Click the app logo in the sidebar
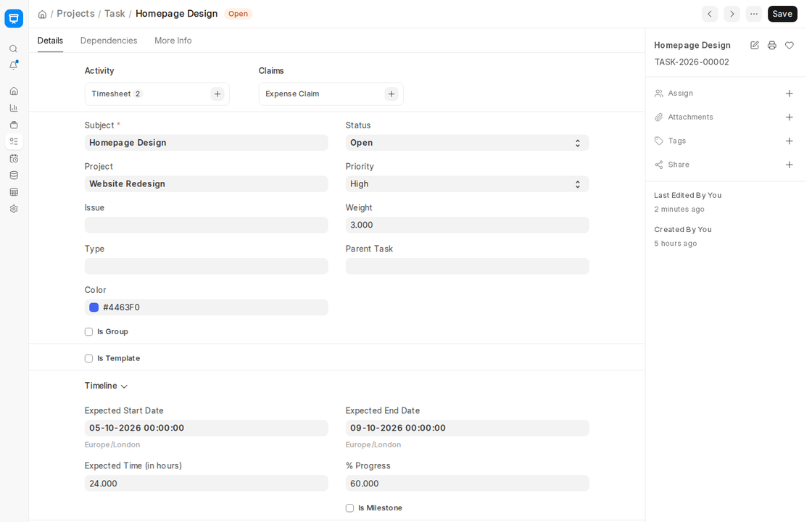The width and height of the screenshot is (812, 522). pos(14,19)
